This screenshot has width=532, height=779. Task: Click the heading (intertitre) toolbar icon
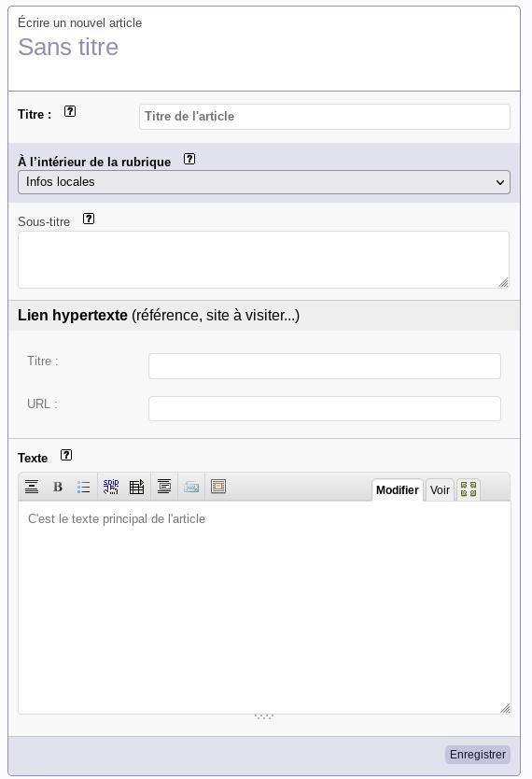(32, 487)
